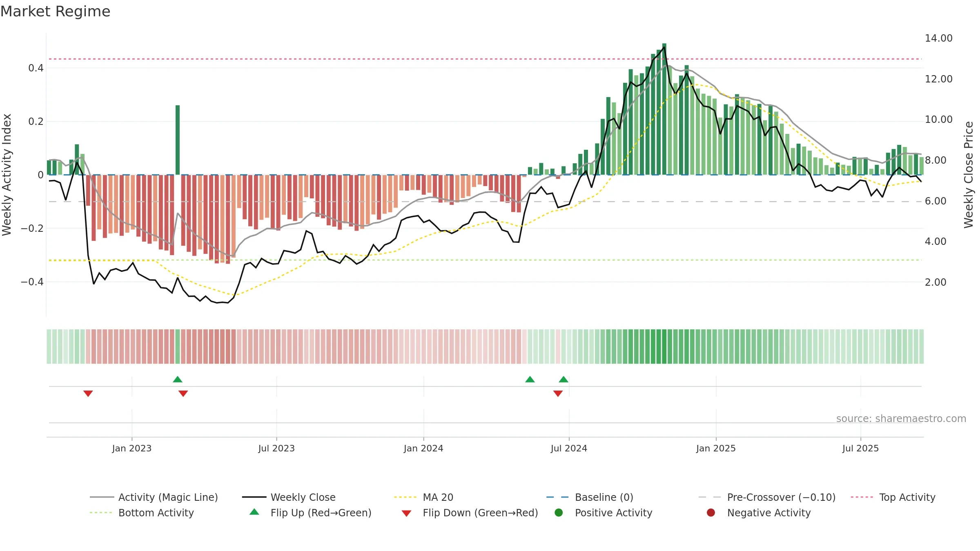The image size is (980, 551).
Task: Click the 0.2 activity axis tick
Action: (36, 122)
